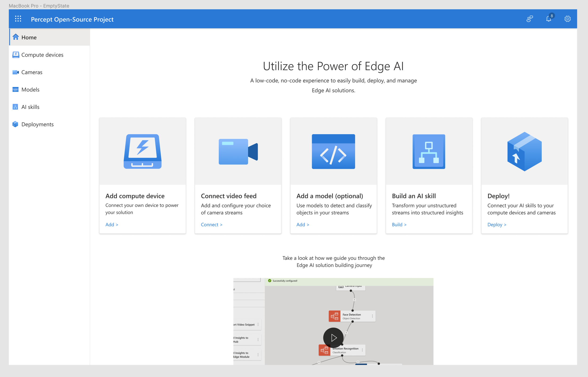Image resolution: width=588 pixels, height=377 pixels.
Task: Click the video camera card icon
Action: [238, 152]
